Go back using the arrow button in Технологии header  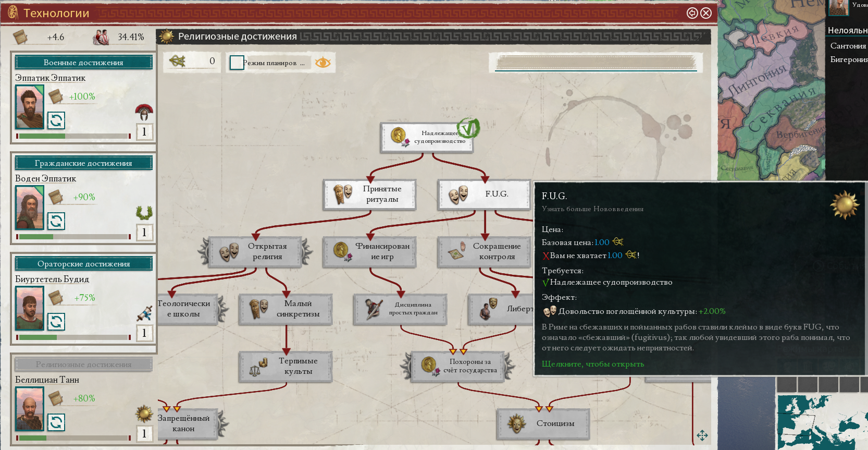692,13
